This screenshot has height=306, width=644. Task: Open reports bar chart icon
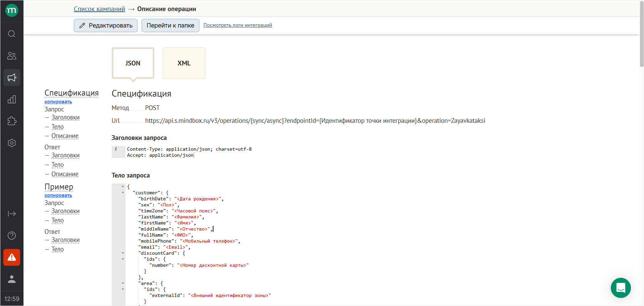click(x=12, y=99)
